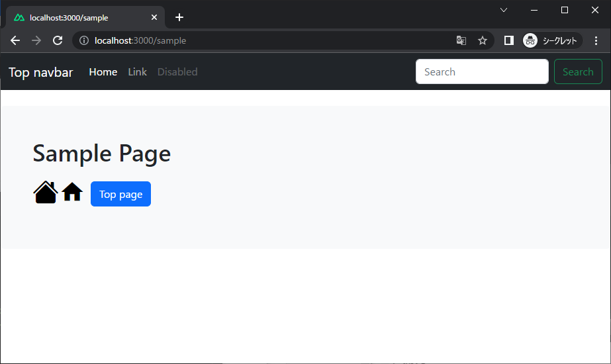This screenshot has height=364, width=611.
Task: Click the Top navbar brand link
Action: coord(40,72)
